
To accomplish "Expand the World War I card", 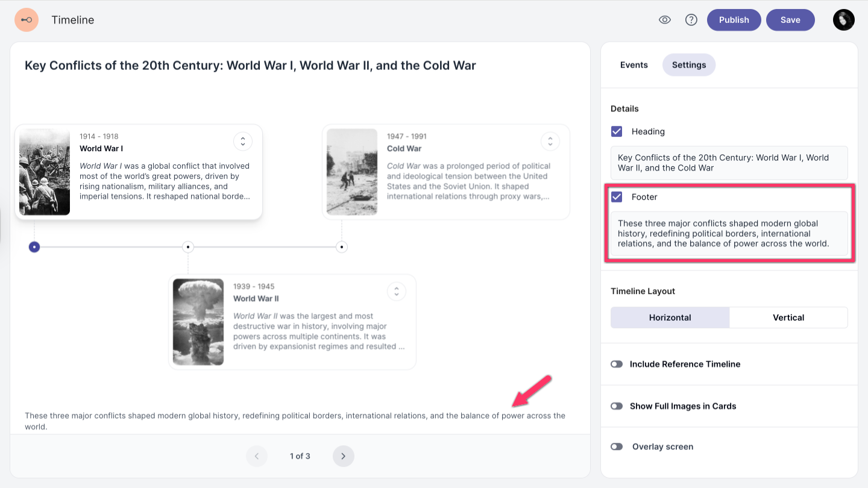I will pyautogui.click(x=243, y=142).
